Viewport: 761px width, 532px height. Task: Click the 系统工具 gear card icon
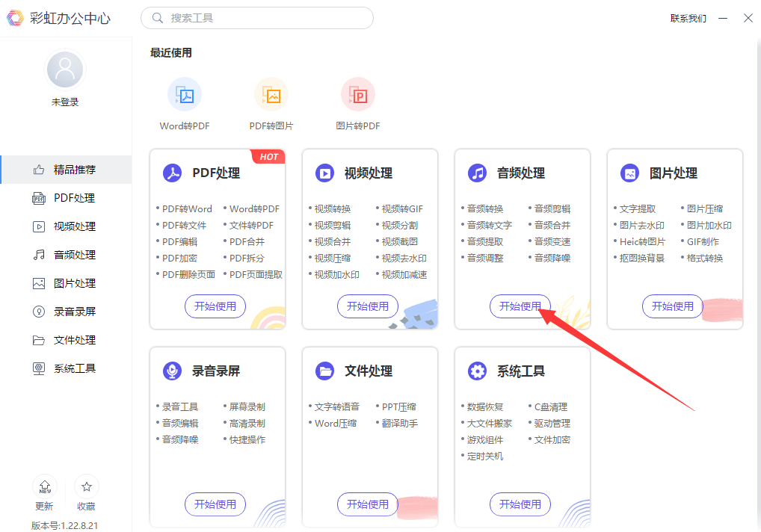tap(477, 371)
